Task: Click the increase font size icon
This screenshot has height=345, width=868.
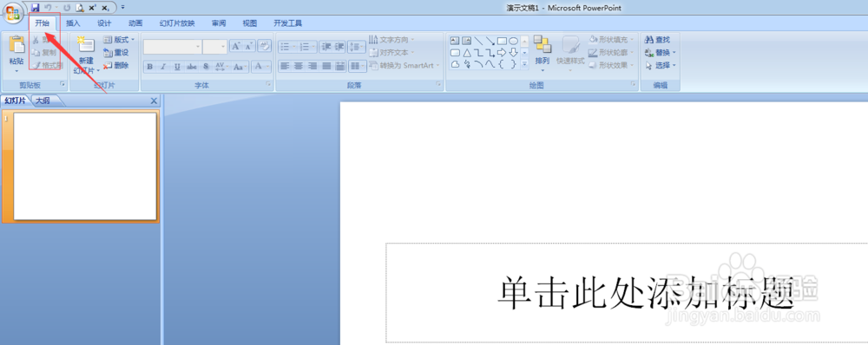Action: coord(236,47)
